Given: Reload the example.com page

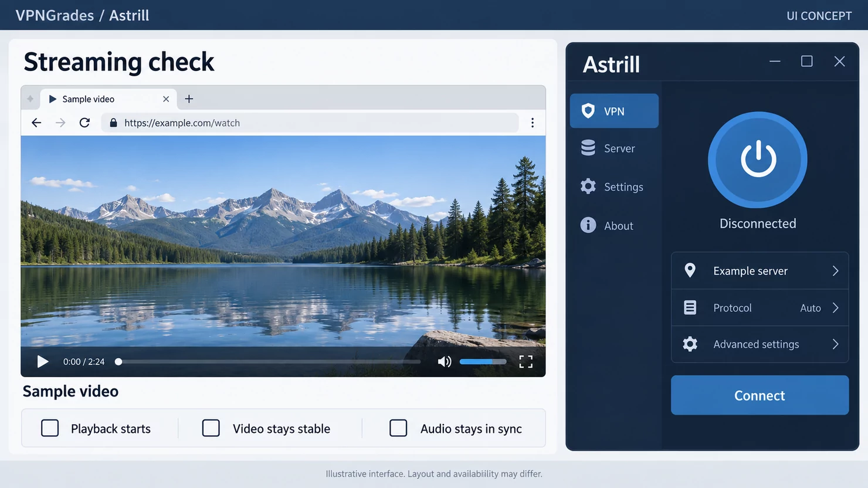Looking at the screenshot, I should coord(84,123).
